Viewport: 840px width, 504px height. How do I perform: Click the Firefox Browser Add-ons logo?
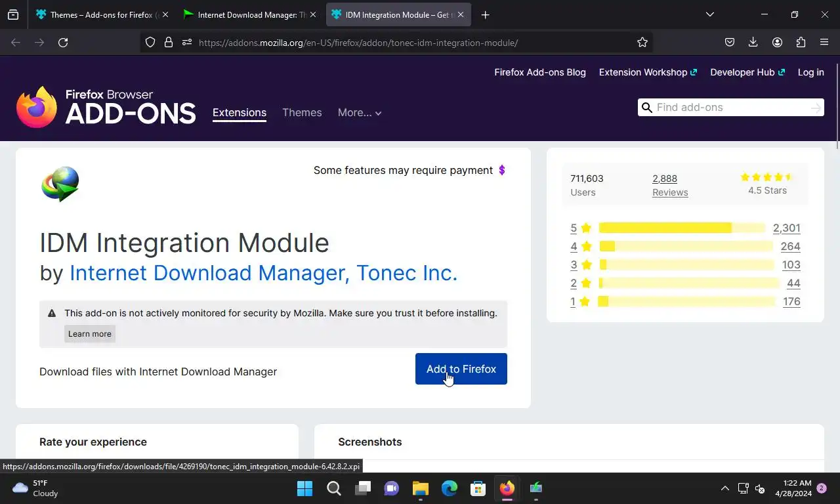point(106,107)
